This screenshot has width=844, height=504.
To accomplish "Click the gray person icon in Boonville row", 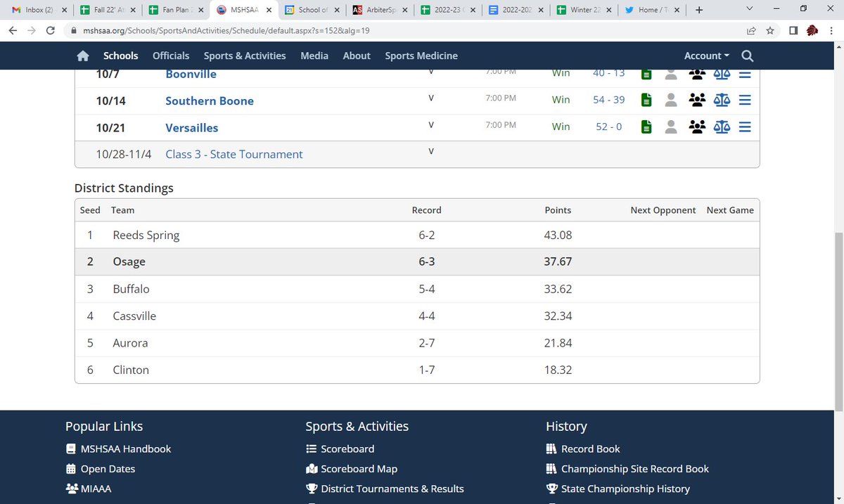I will pyautogui.click(x=671, y=74).
